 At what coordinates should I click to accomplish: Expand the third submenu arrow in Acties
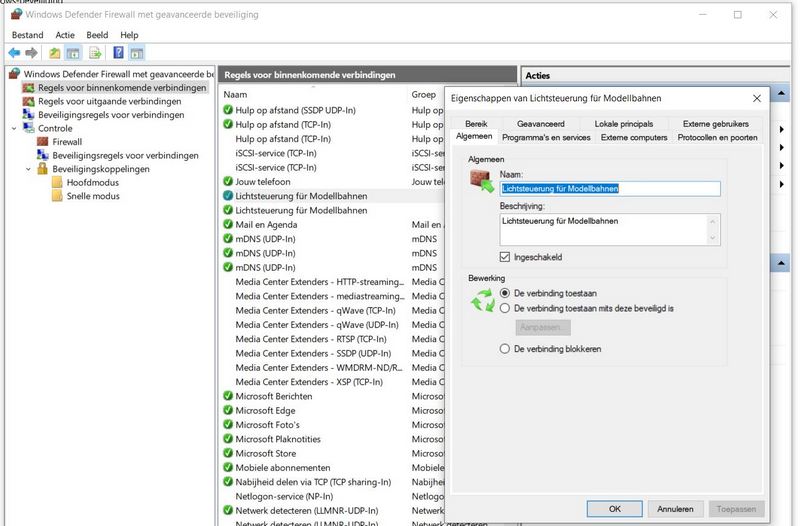tap(782, 165)
